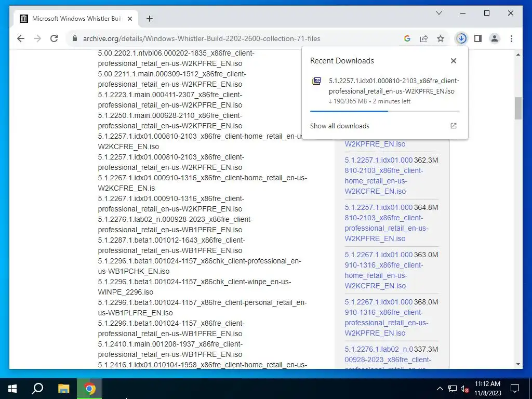Toggle the Chrome downloads toolbar icon
532x399 pixels.
[461, 38]
